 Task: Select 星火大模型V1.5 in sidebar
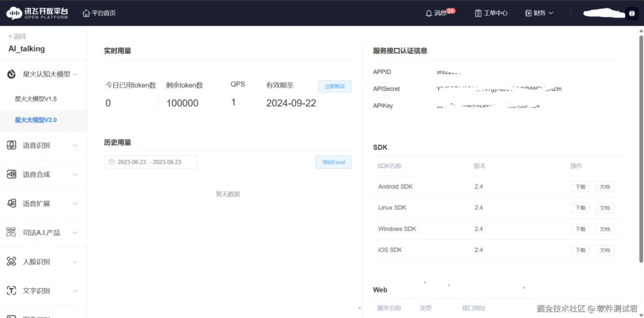[36, 99]
